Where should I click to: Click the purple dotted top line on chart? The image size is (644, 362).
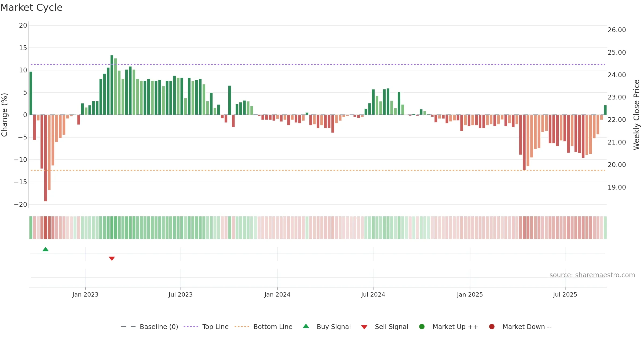[x=318, y=64]
